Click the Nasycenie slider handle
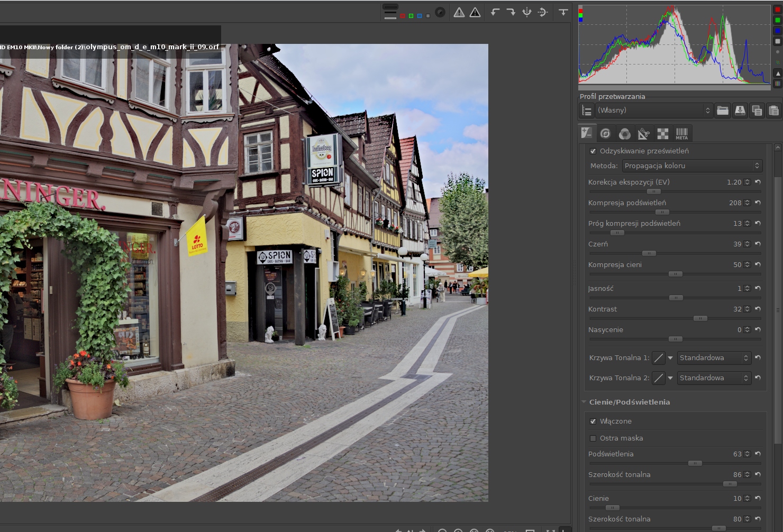The height and width of the screenshot is (532, 783). click(x=675, y=339)
